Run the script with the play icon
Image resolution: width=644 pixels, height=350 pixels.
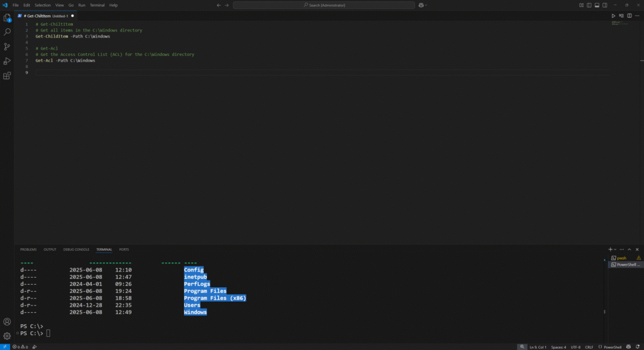pos(613,16)
